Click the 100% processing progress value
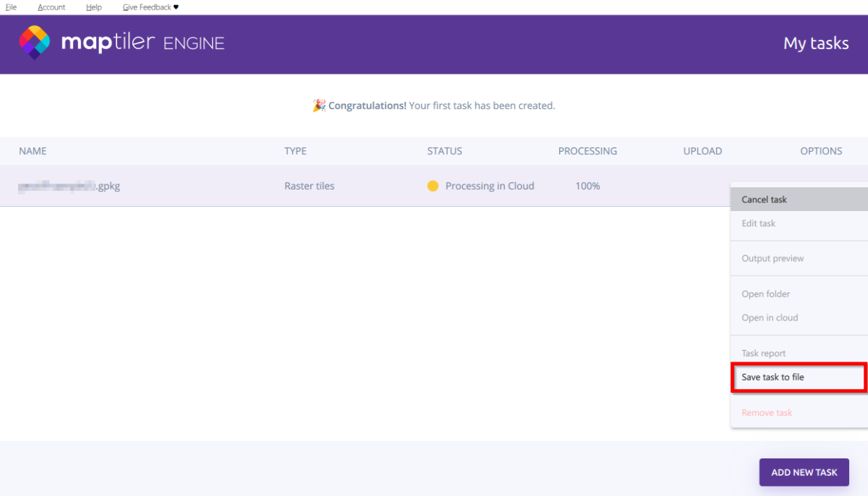The height and width of the screenshot is (496, 868). pyautogui.click(x=587, y=186)
